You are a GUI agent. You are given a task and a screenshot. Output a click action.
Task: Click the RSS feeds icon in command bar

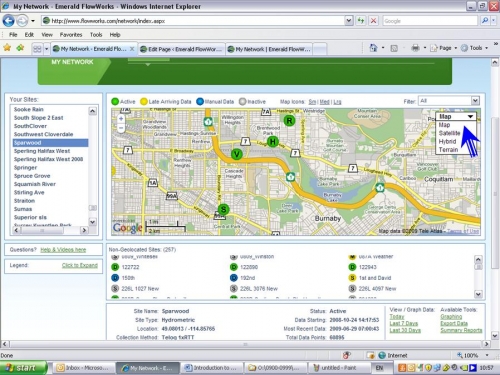[x=394, y=48]
